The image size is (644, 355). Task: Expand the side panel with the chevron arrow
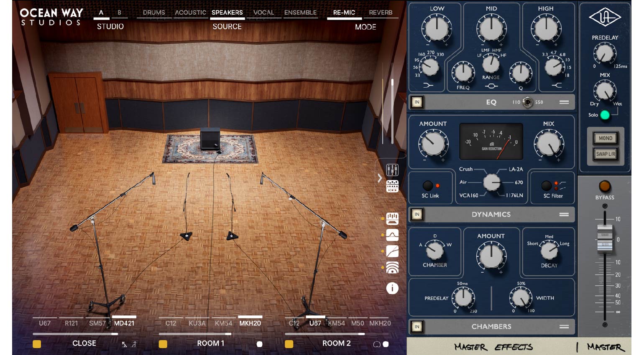(x=380, y=178)
